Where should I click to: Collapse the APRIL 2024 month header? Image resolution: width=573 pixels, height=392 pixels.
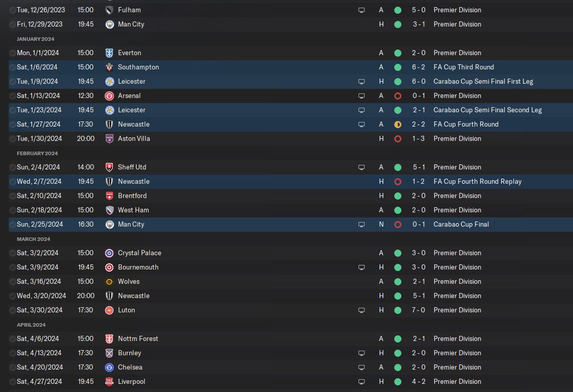pyautogui.click(x=31, y=325)
